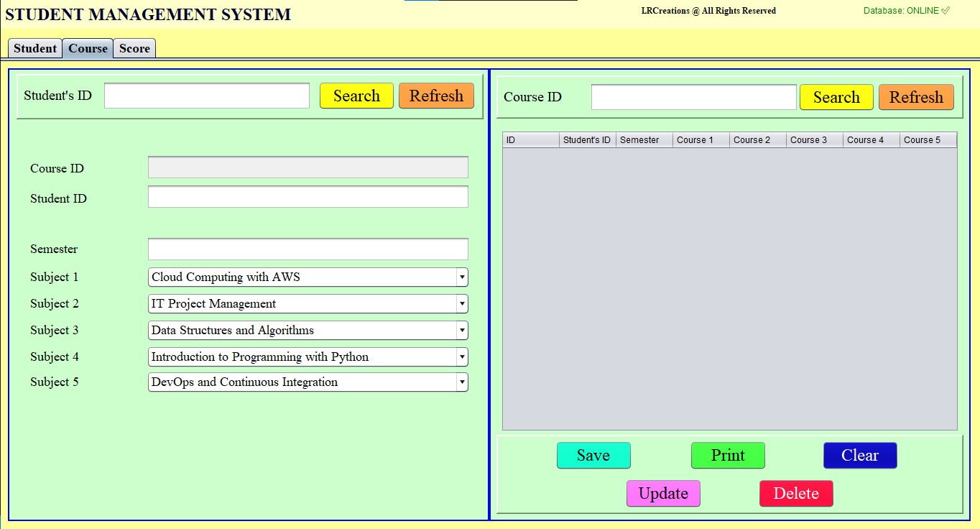This screenshot has height=529, width=980.
Task: Focus the Student's ID search input field
Action: [206, 96]
